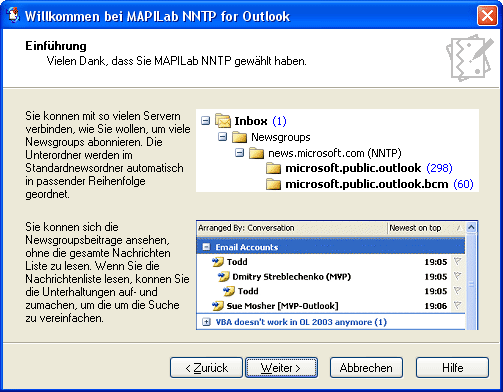
Task: Select the Email Accounts group header
Action: 331,247
